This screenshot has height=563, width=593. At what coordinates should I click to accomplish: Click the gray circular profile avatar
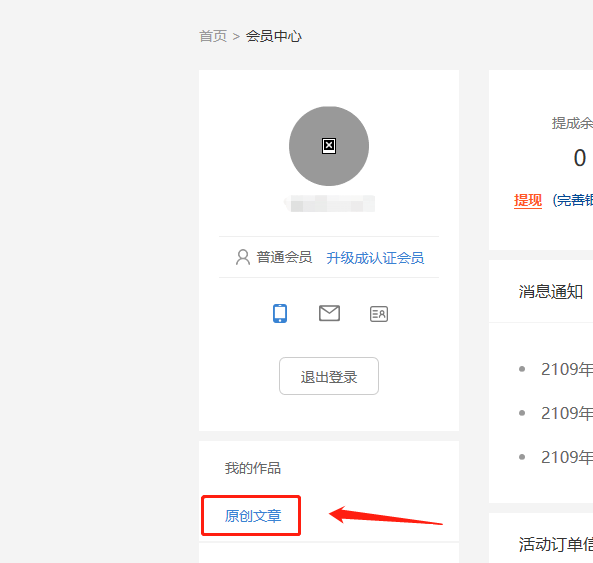click(329, 146)
